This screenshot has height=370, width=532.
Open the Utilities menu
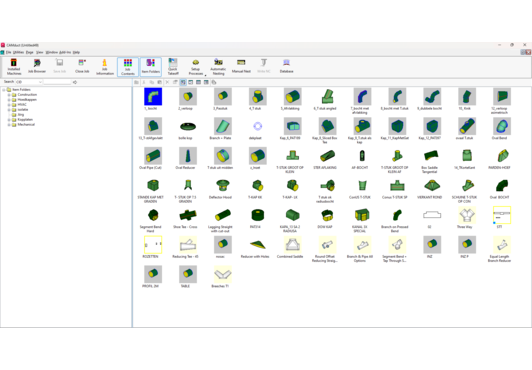18,52
